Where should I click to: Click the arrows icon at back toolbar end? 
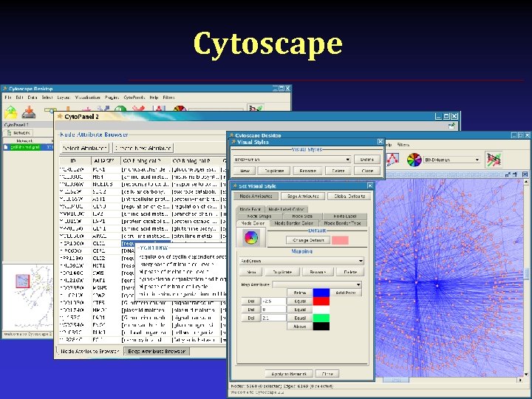[255, 108]
